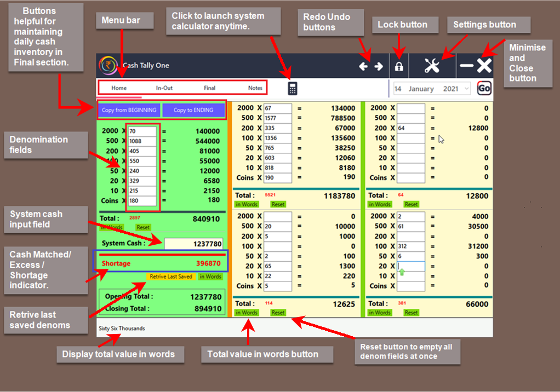Click 100 field showing 550
This screenshot has width=560, height=392.
point(142,161)
